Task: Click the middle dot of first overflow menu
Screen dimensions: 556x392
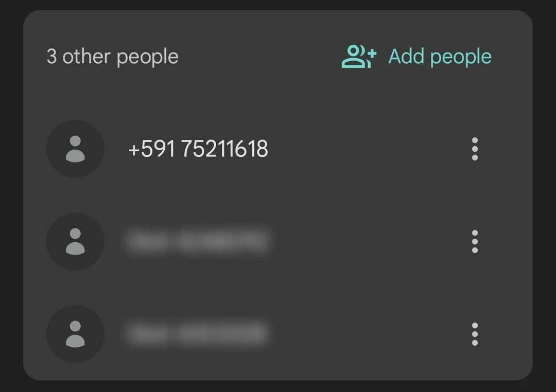Action: point(475,149)
